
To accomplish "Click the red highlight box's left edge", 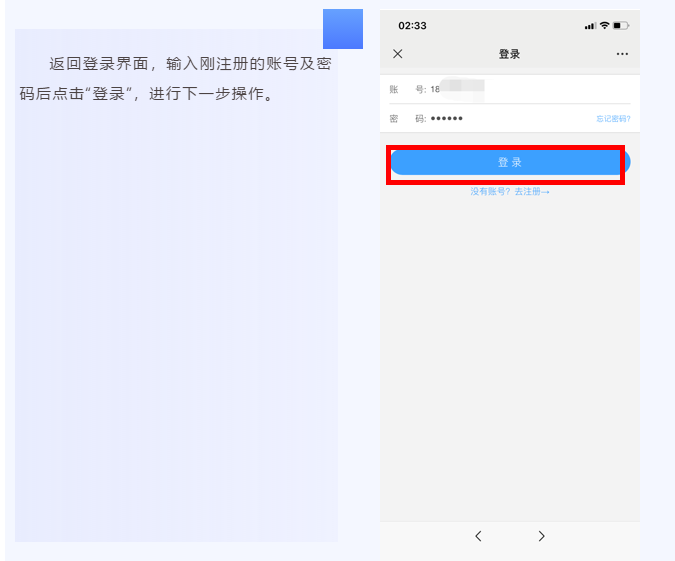I will point(388,165).
